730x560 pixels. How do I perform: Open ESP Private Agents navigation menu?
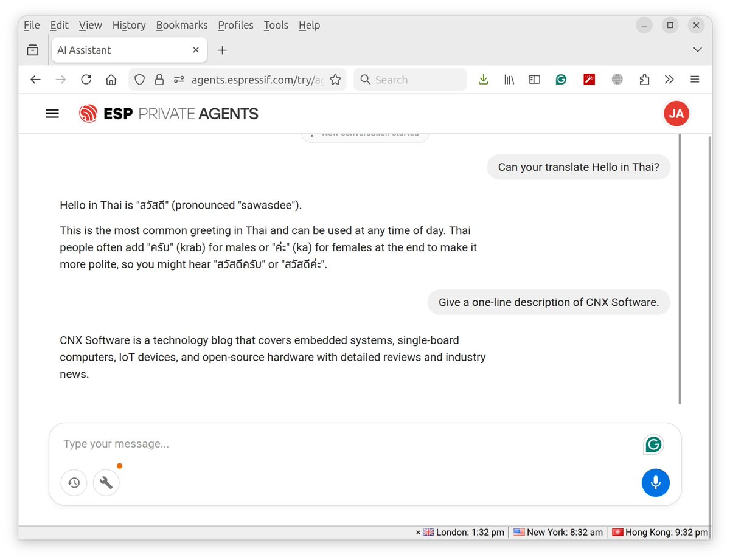[52, 114]
